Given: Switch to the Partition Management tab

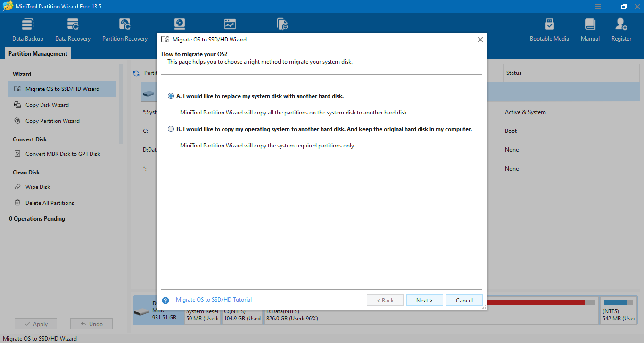Looking at the screenshot, I should (38, 54).
